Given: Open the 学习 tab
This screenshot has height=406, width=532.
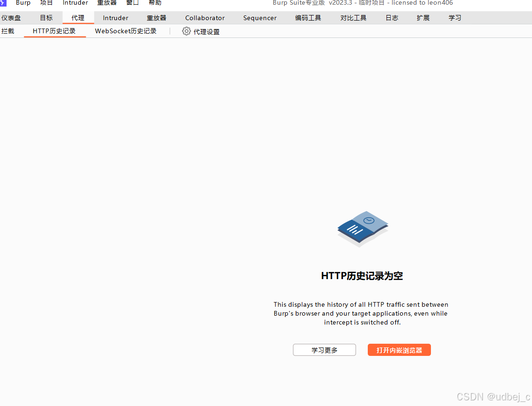Looking at the screenshot, I should [455, 18].
